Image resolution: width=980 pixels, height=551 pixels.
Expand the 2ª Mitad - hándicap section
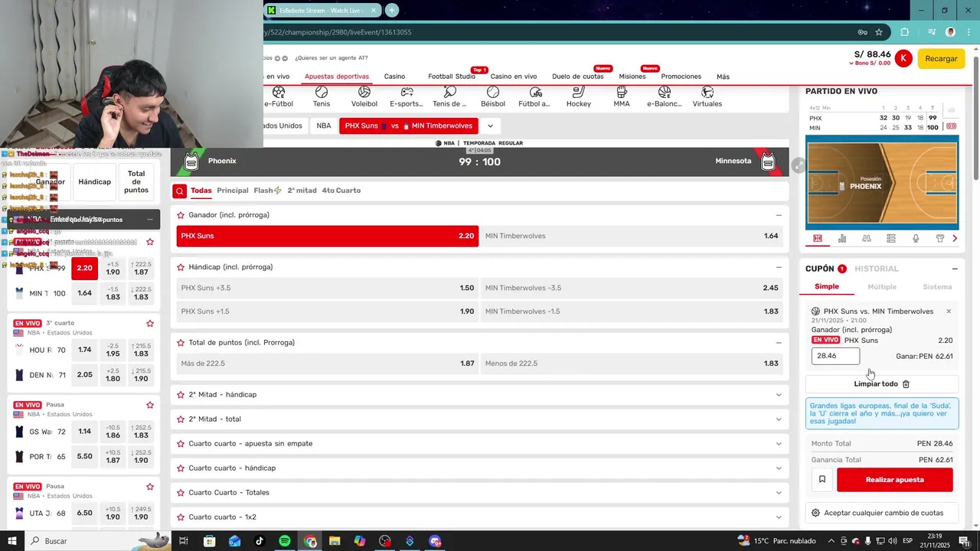point(779,395)
